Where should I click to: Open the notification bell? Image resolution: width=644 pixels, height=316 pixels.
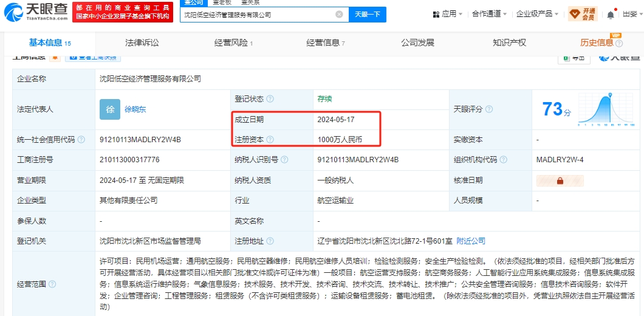[611, 15]
